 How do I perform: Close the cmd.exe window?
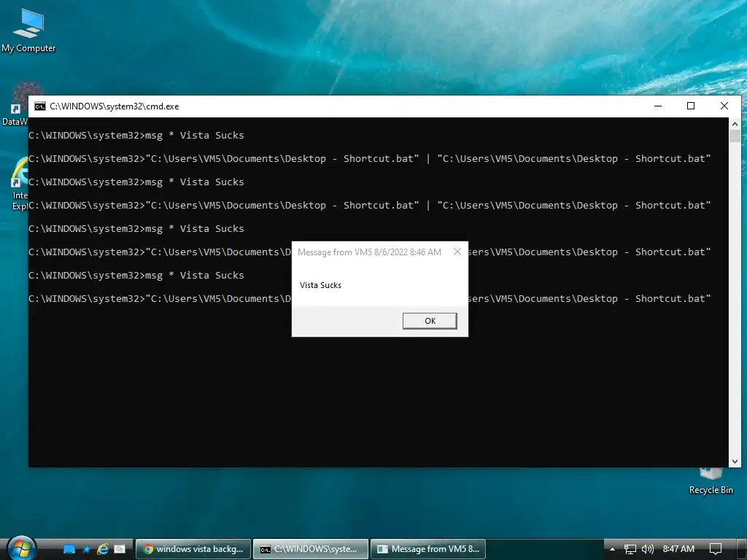point(724,106)
